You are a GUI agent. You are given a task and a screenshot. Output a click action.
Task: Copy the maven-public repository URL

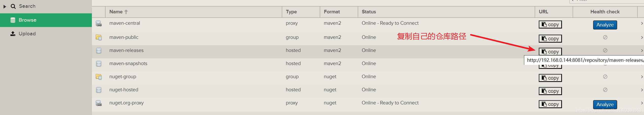tap(550, 39)
